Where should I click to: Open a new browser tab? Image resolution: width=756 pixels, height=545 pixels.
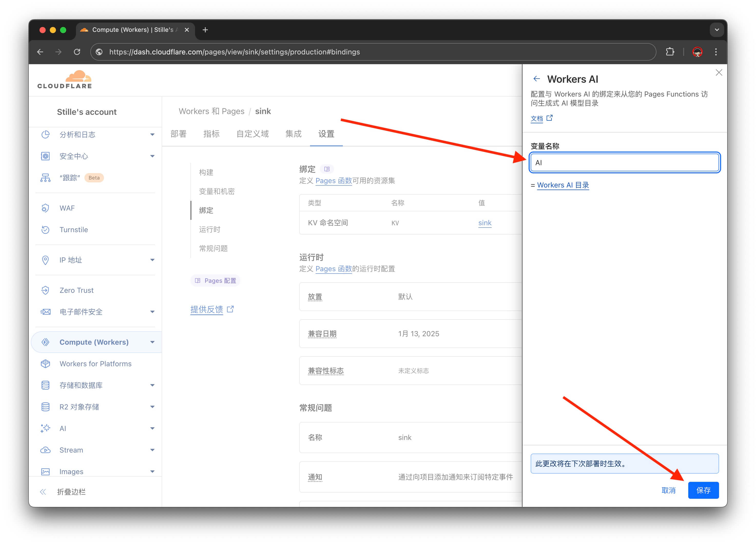205,30
